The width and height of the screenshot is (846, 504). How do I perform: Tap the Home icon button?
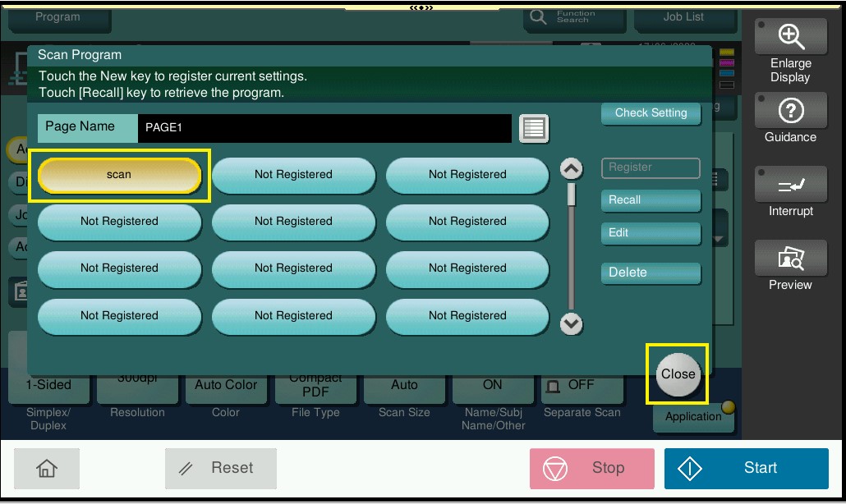[x=47, y=468]
